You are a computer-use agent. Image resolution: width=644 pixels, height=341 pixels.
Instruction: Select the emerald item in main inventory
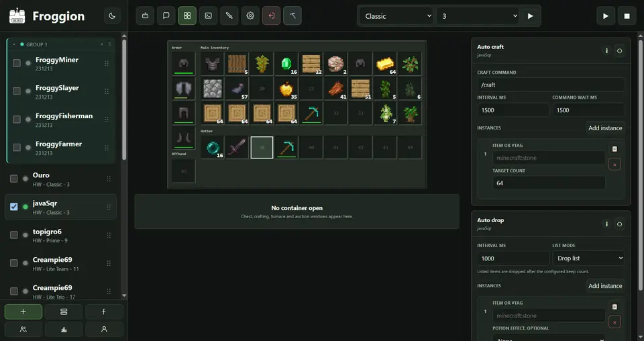tap(286, 64)
